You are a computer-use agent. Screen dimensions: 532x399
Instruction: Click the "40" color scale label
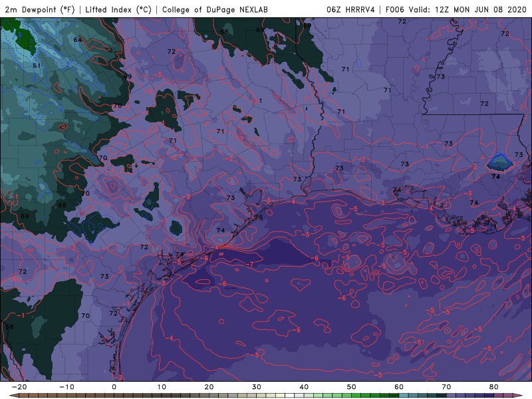[304, 387]
